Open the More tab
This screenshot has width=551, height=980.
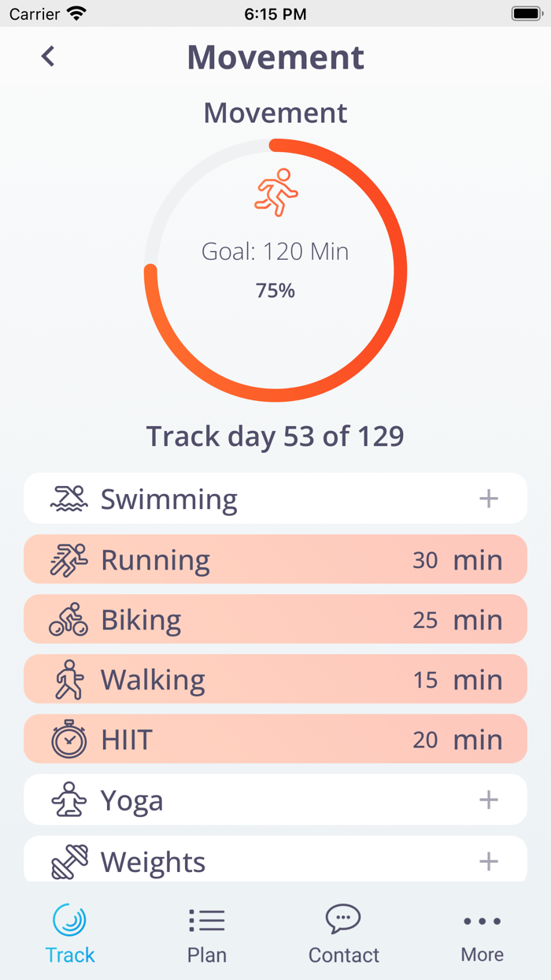[x=482, y=935]
